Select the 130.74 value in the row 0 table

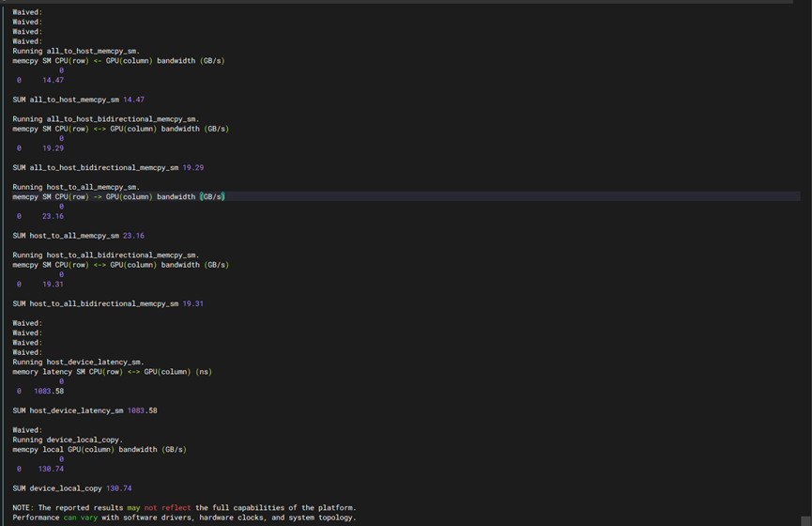tap(51, 469)
